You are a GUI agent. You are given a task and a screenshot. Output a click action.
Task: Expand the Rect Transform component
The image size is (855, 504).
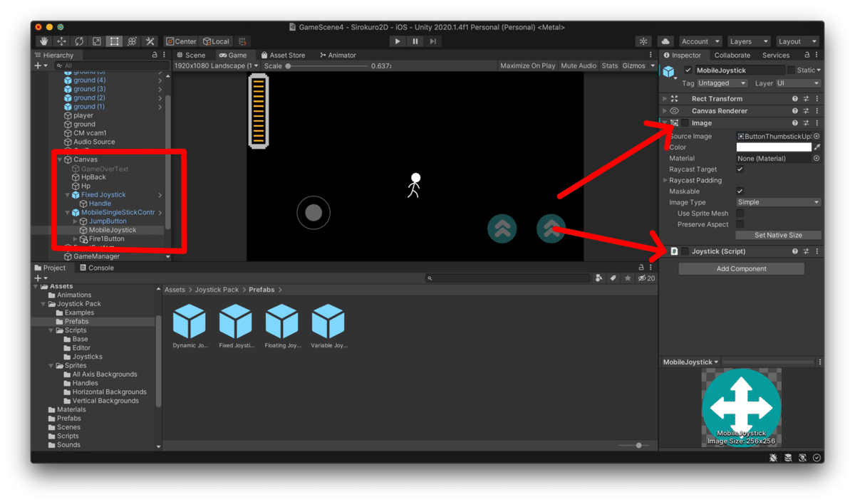665,99
